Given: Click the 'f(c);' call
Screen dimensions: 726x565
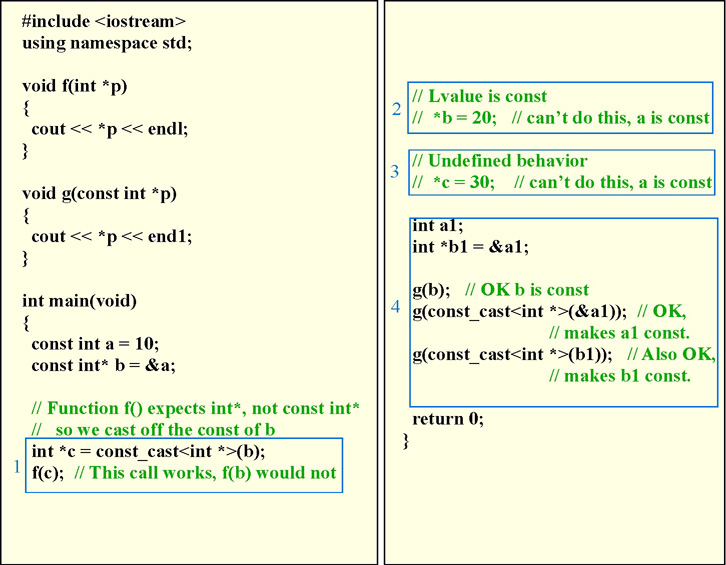Looking at the screenshot, I should (48, 473).
